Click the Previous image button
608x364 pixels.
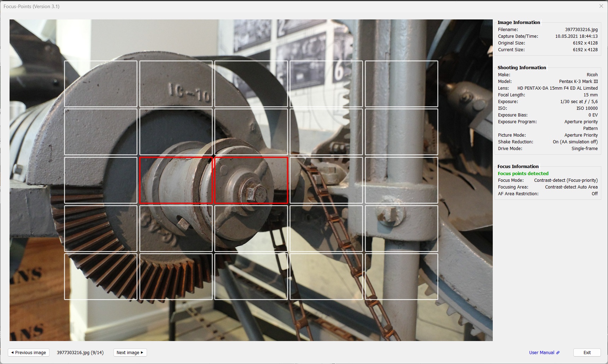click(x=28, y=352)
